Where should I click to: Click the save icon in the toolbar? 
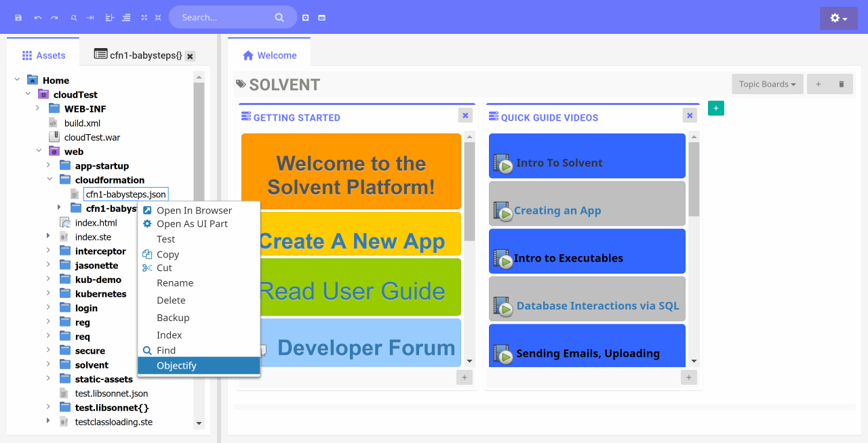pyautogui.click(x=18, y=18)
